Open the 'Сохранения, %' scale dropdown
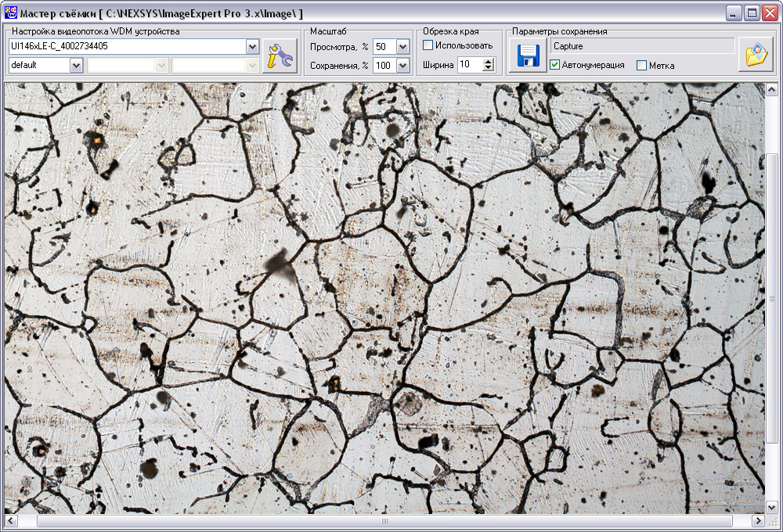 point(402,66)
